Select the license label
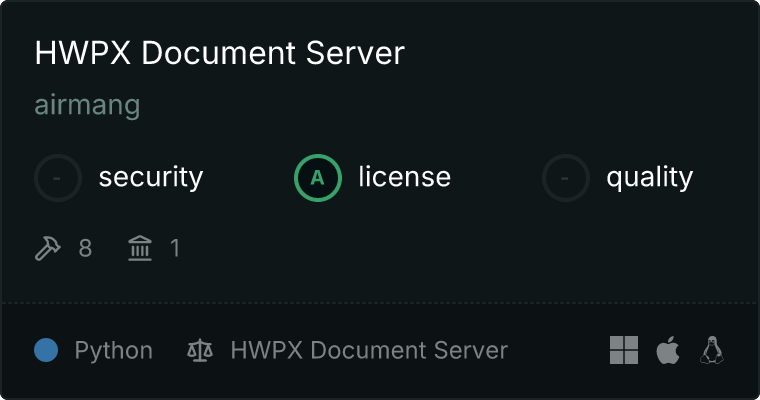The image size is (760, 400). pyautogui.click(x=405, y=176)
